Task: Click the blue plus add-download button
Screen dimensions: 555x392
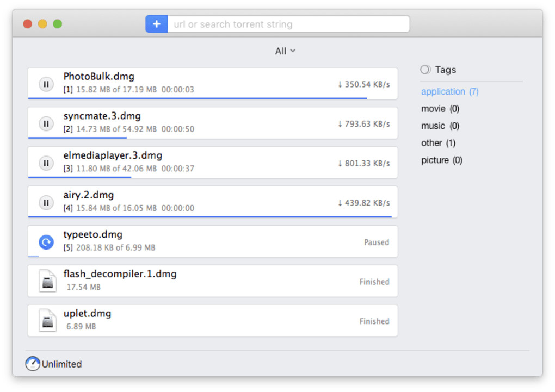Action: point(157,24)
